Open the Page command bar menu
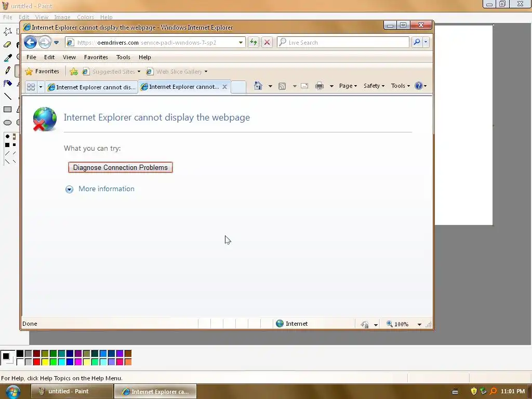The image size is (532, 399). pos(348,86)
